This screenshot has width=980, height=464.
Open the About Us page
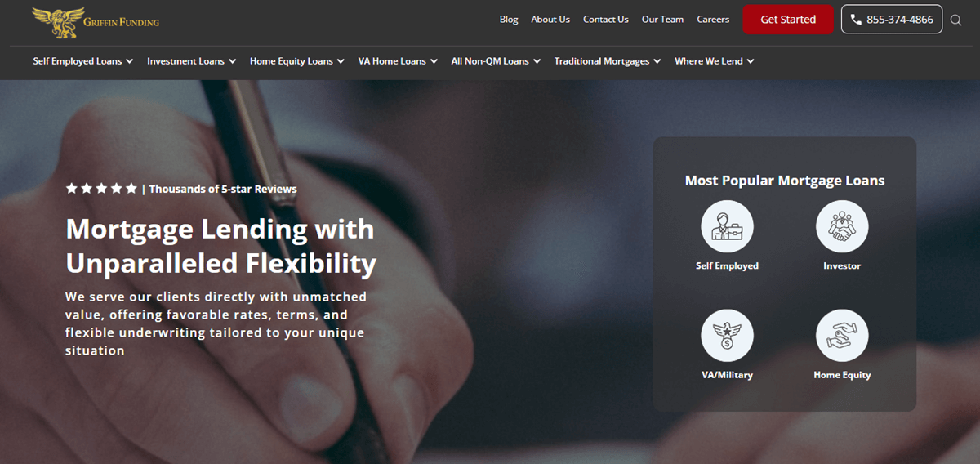[x=550, y=20]
